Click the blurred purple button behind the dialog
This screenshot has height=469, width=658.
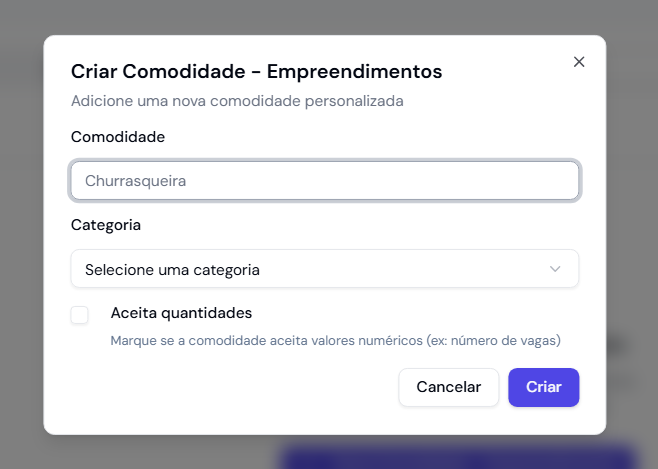(x=460, y=457)
